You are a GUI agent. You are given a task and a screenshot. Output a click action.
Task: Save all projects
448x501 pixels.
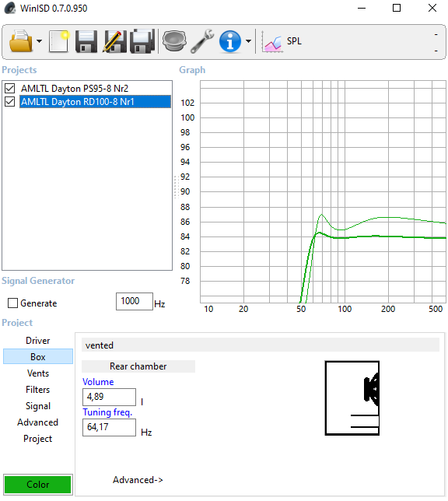coord(142,41)
